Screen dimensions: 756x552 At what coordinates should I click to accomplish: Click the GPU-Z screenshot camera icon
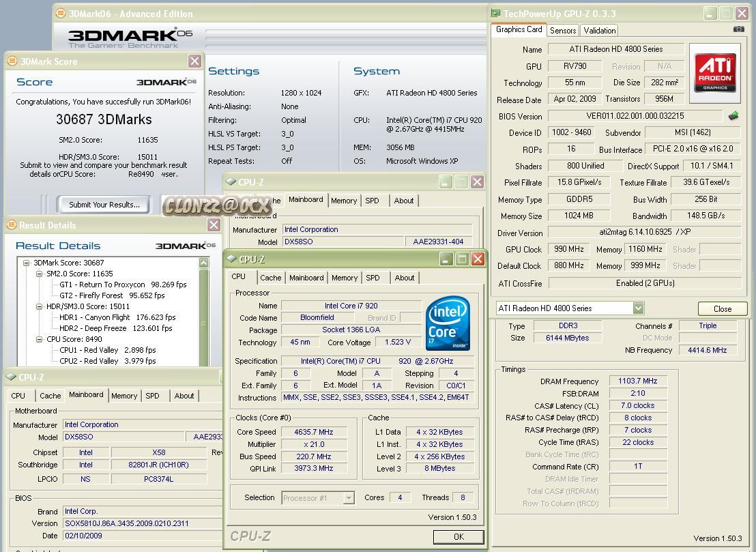click(739, 29)
